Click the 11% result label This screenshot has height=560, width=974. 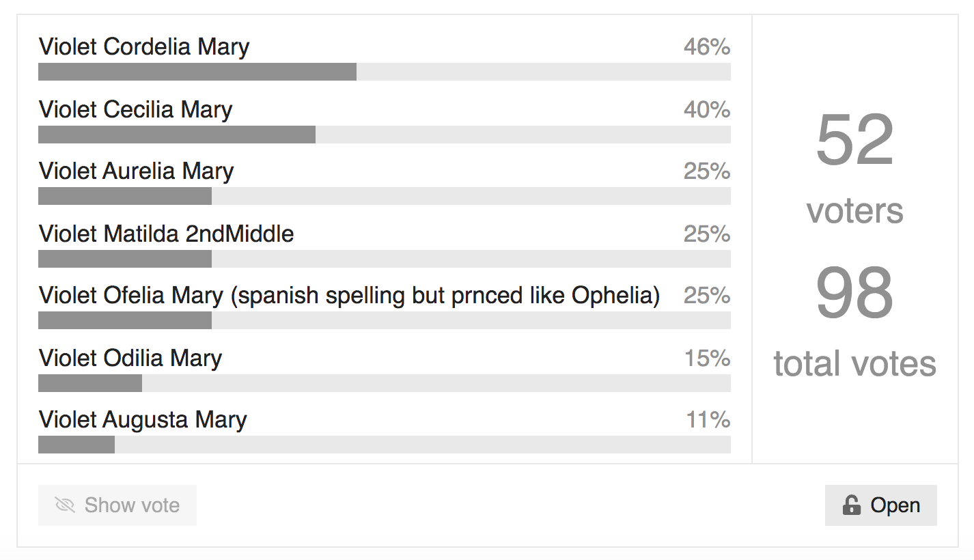[708, 419]
